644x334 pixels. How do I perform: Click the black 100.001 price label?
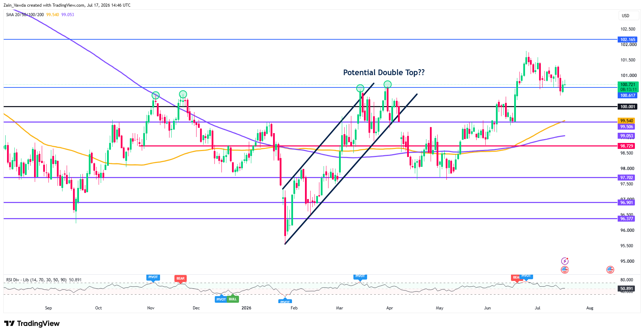tap(628, 107)
